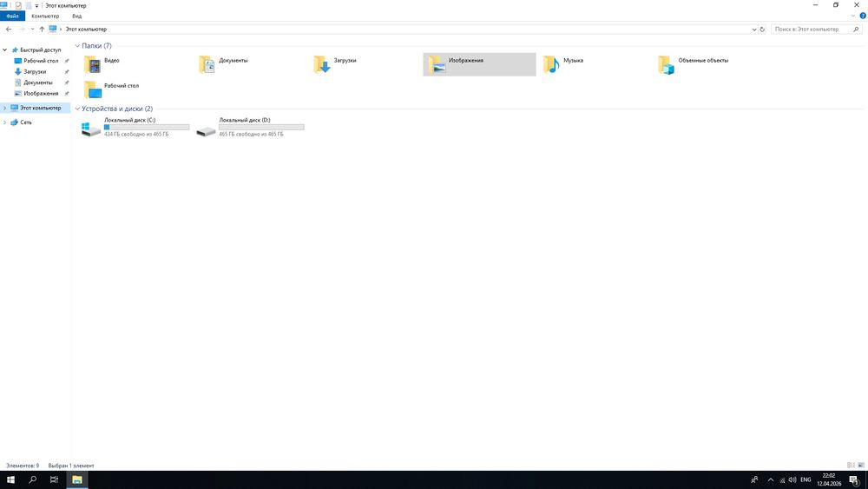
Task: Open the network tray icon
Action: tap(782, 479)
